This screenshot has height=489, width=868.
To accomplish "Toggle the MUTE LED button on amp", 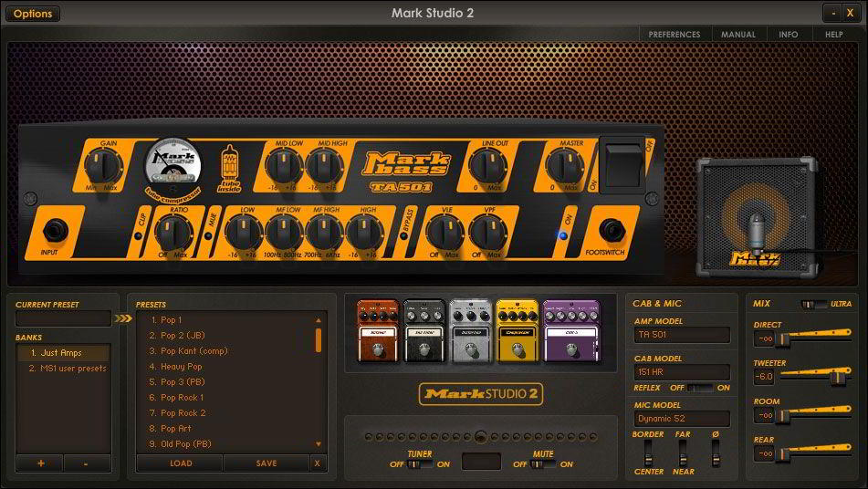I will pos(208,235).
